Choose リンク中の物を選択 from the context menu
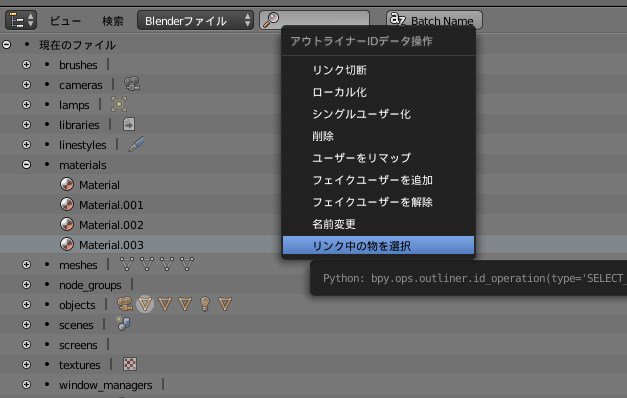627x398 pixels. coord(378,245)
